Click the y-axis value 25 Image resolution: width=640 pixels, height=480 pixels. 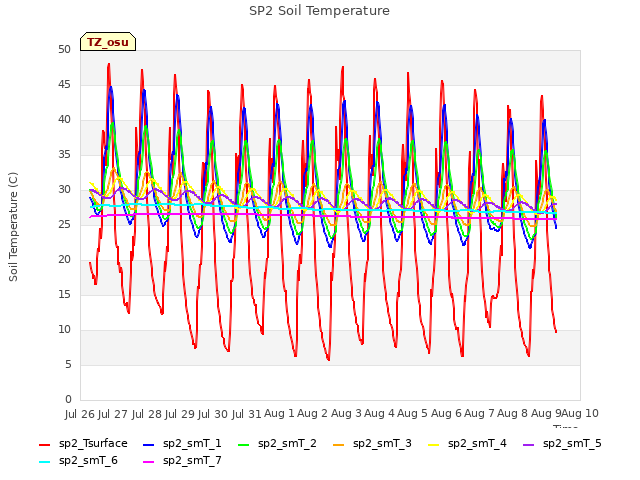[x=64, y=224]
